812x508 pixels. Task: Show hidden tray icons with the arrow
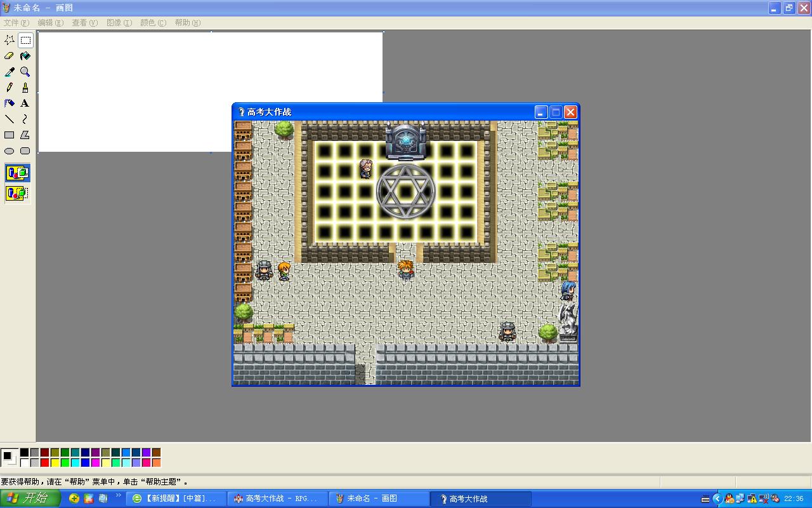pos(717,498)
